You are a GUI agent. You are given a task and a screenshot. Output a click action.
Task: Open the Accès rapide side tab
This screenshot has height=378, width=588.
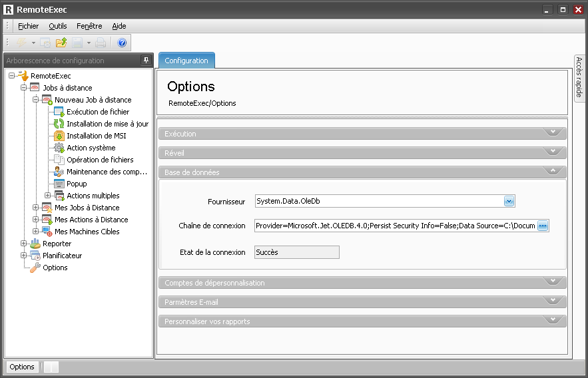[579, 78]
